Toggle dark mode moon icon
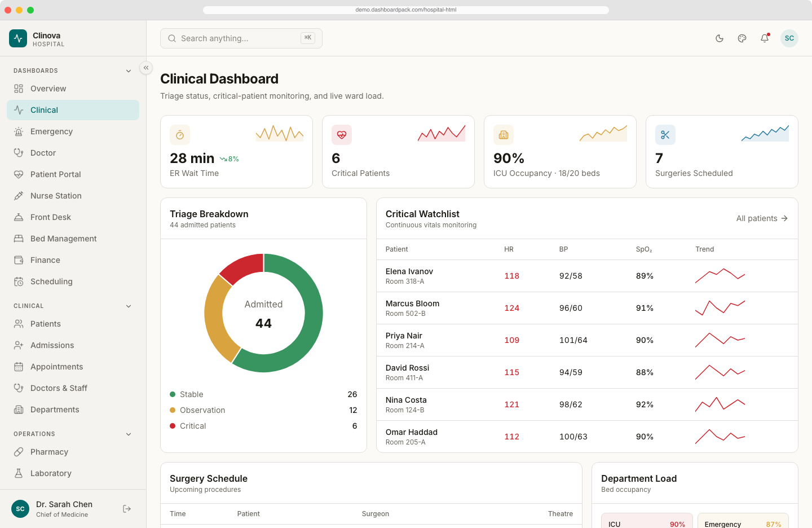 tap(720, 38)
